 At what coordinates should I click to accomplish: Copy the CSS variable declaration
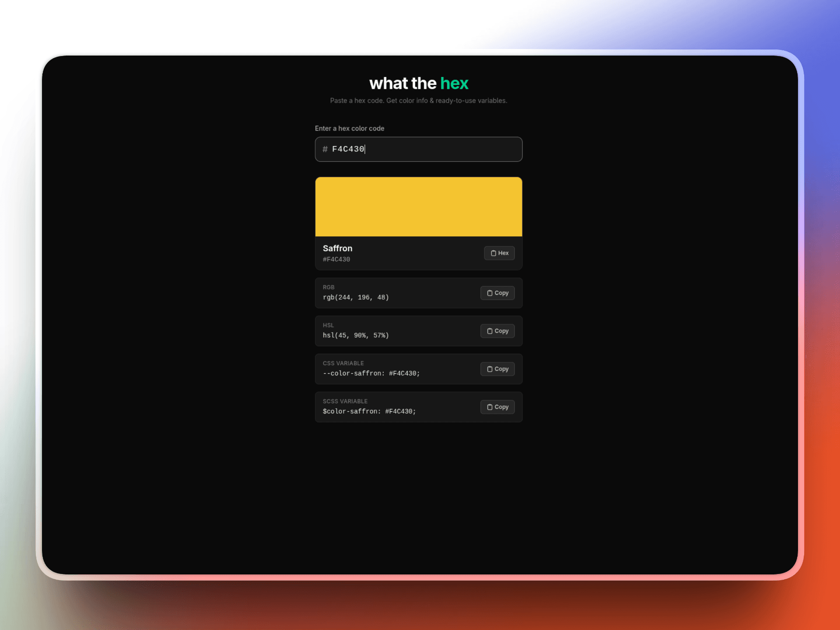(x=497, y=369)
